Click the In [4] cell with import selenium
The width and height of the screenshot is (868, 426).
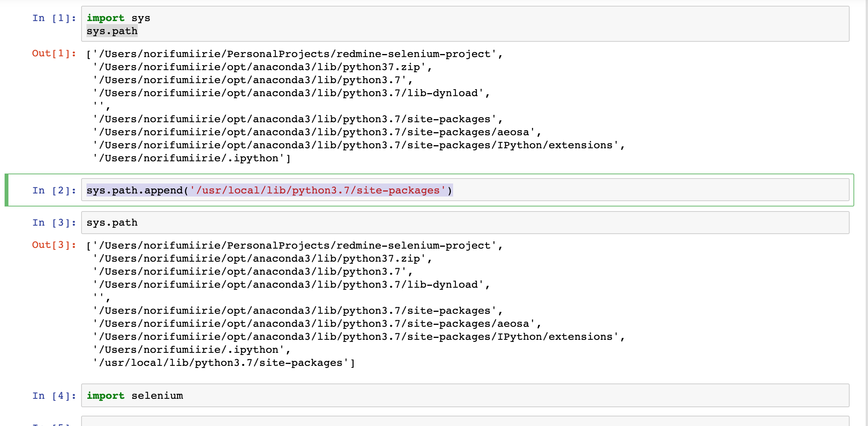[268, 395]
